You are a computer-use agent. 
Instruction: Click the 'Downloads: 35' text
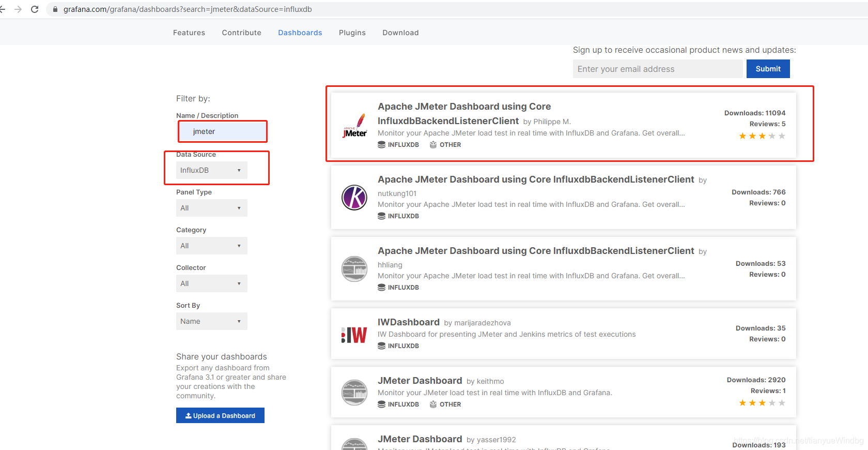point(761,328)
